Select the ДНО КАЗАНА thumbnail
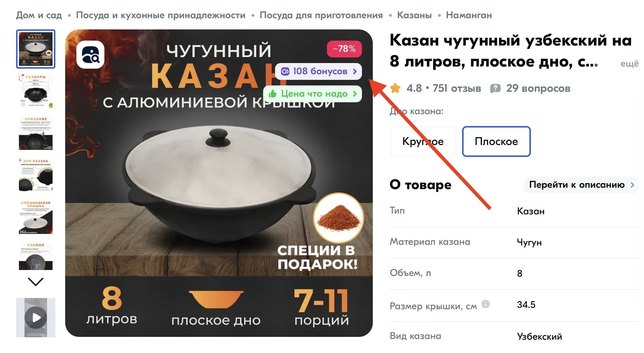 36,175
